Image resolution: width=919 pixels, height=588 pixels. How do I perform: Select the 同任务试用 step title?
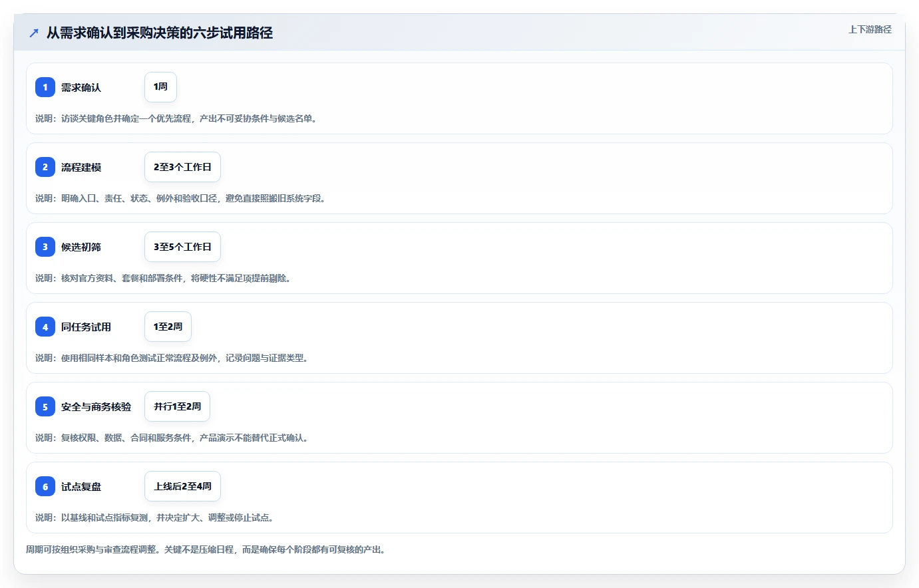[x=87, y=327]
